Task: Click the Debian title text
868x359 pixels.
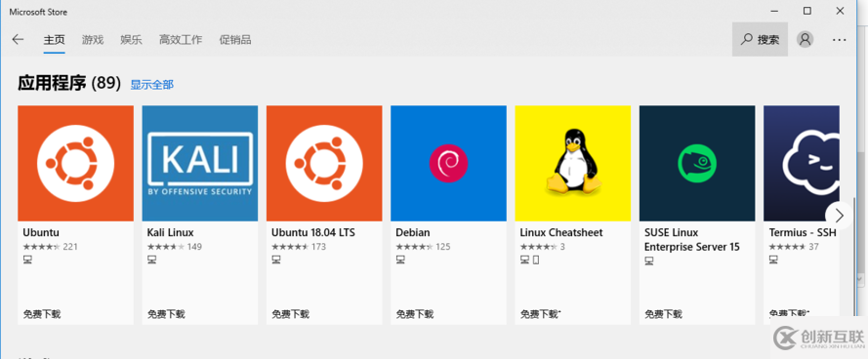Action: [x=413, y=232]
